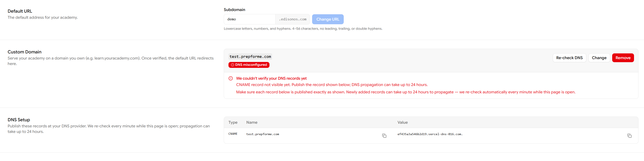Image resolution: width=644 pixels, height=161 pixels.
Task: Click the .edisonos.com suffix label
Action: pos(293,19)
